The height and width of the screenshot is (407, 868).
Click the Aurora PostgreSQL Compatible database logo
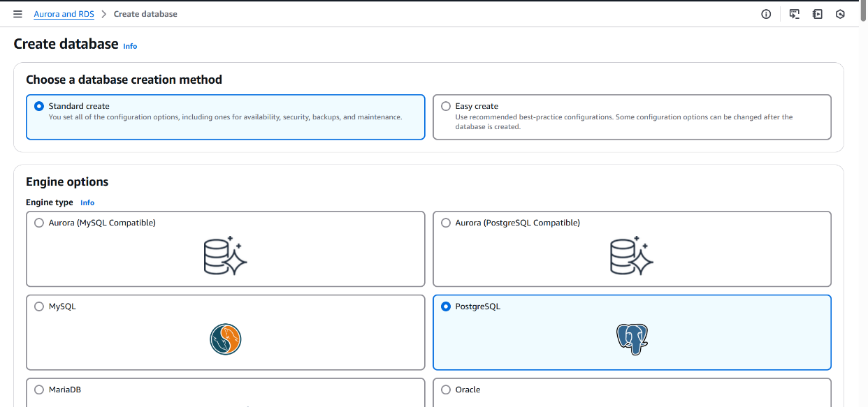pos(632,256)
